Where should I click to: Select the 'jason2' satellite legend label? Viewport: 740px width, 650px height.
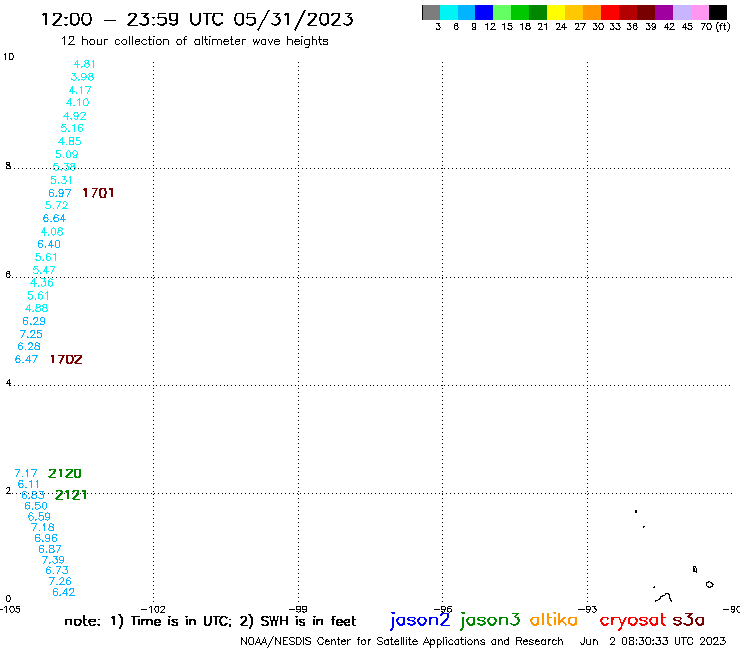(x=420, y=620)
